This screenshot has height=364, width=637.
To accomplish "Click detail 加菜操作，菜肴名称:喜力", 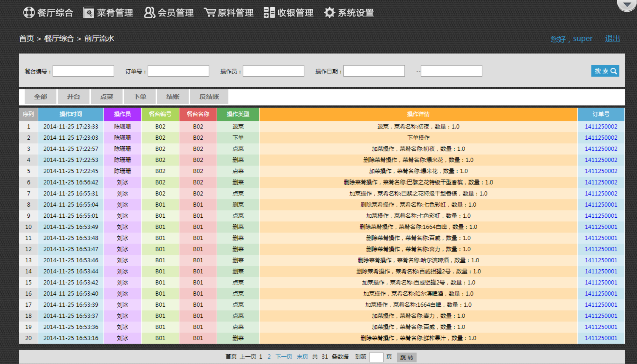I will [418, 316].
